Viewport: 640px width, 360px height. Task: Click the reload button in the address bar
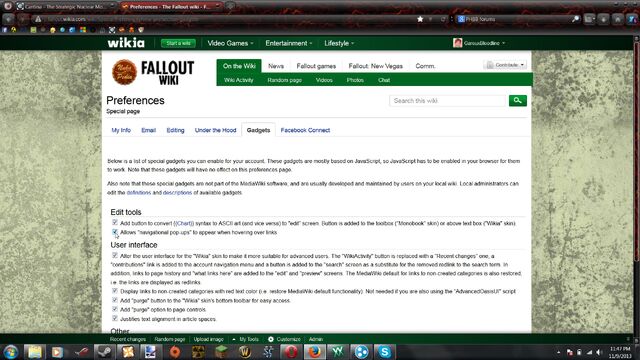click(x=443, y=19)
